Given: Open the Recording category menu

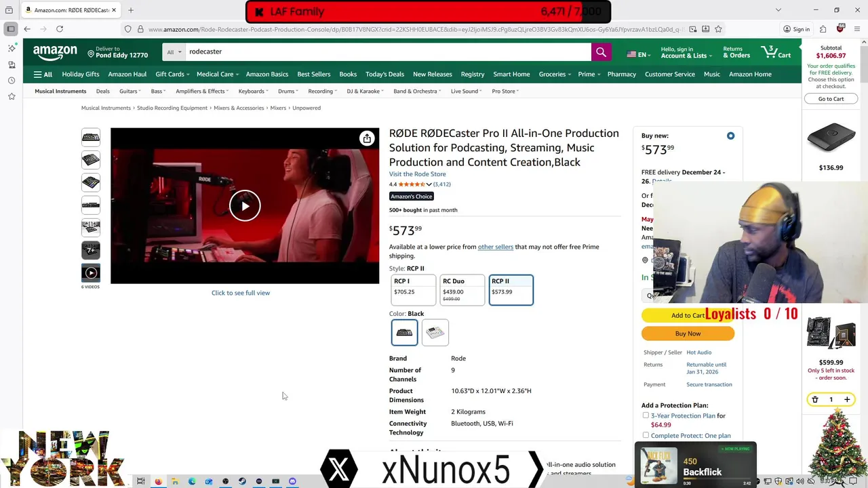Looking at the screenshot, I should pos(322,91).
